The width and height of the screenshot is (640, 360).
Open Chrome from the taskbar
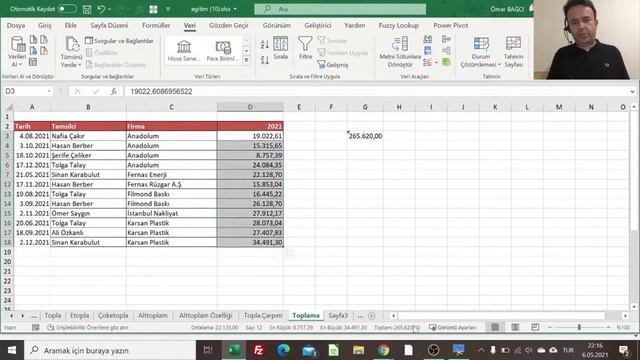pyautogui.click(x=383, y=350)
